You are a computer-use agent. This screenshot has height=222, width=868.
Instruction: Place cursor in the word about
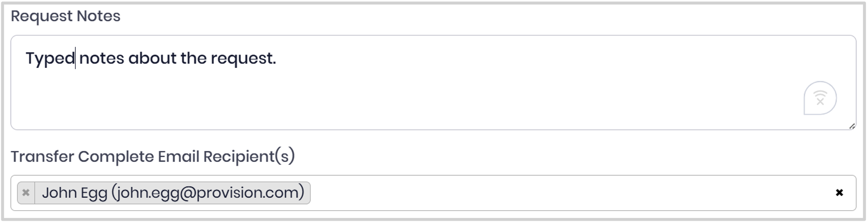click(x=152, y=59)
